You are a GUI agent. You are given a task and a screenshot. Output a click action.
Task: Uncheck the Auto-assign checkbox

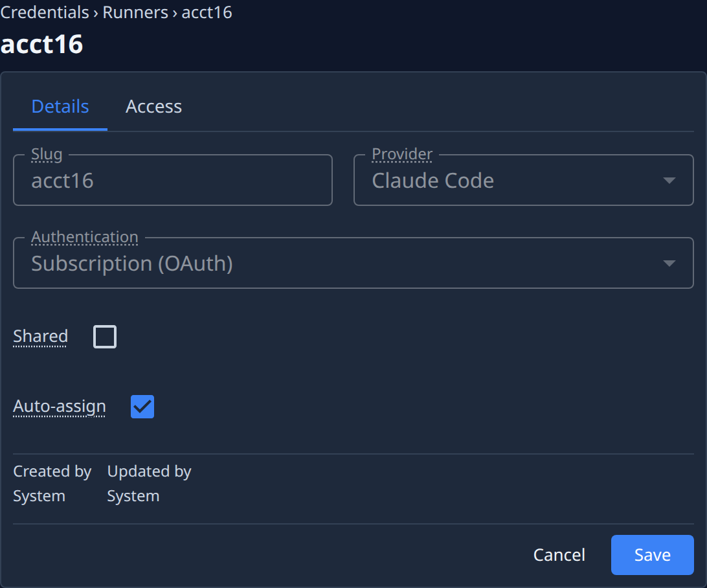[x=142, y=407]
